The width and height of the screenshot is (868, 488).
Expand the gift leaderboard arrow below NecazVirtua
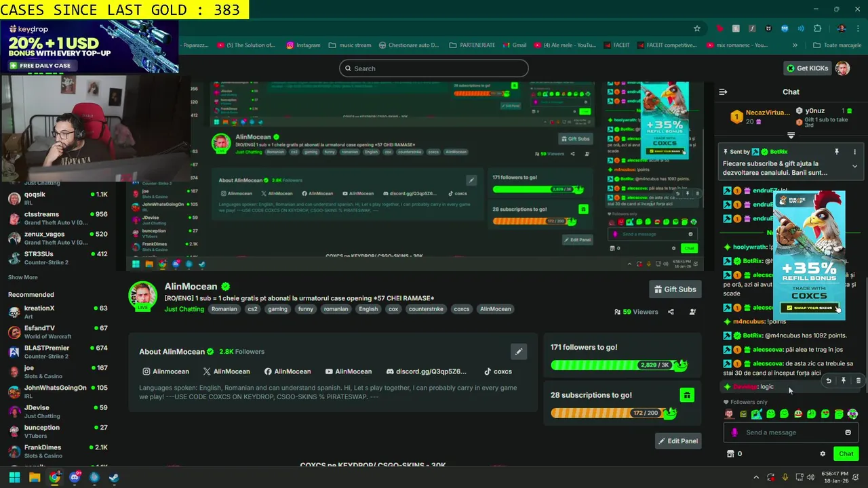[791, 136]
